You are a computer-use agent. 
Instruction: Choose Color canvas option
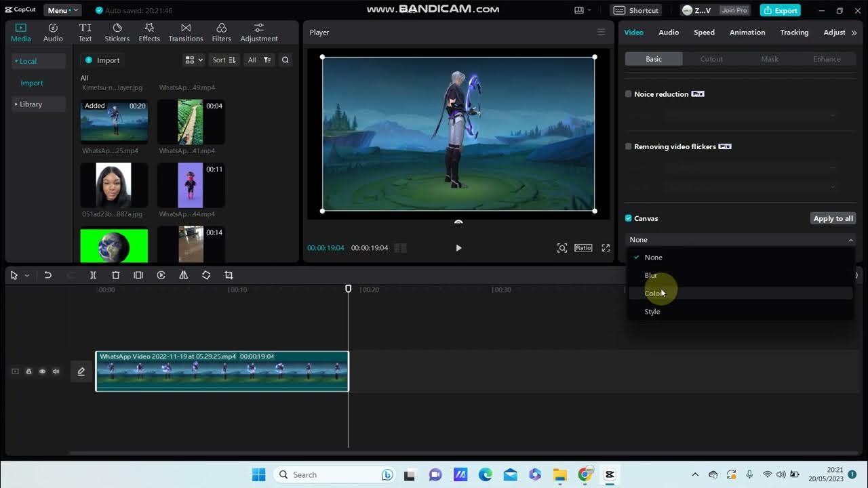tap(741, 293)
